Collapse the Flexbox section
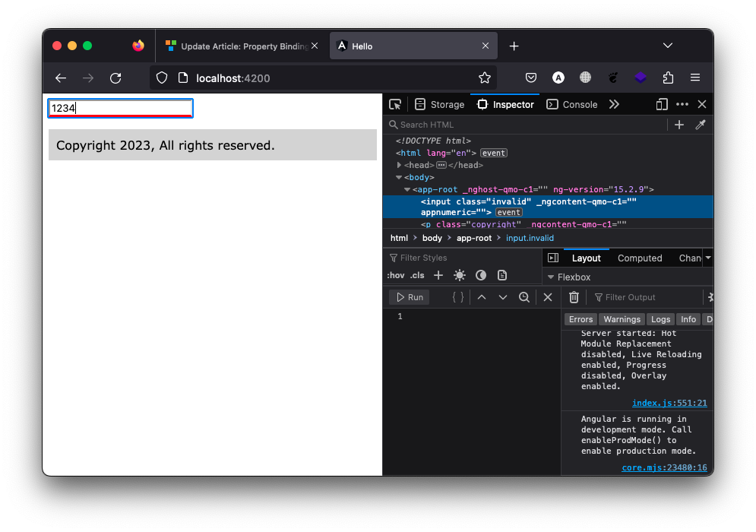756x532 pixels. tap(552, 277)
